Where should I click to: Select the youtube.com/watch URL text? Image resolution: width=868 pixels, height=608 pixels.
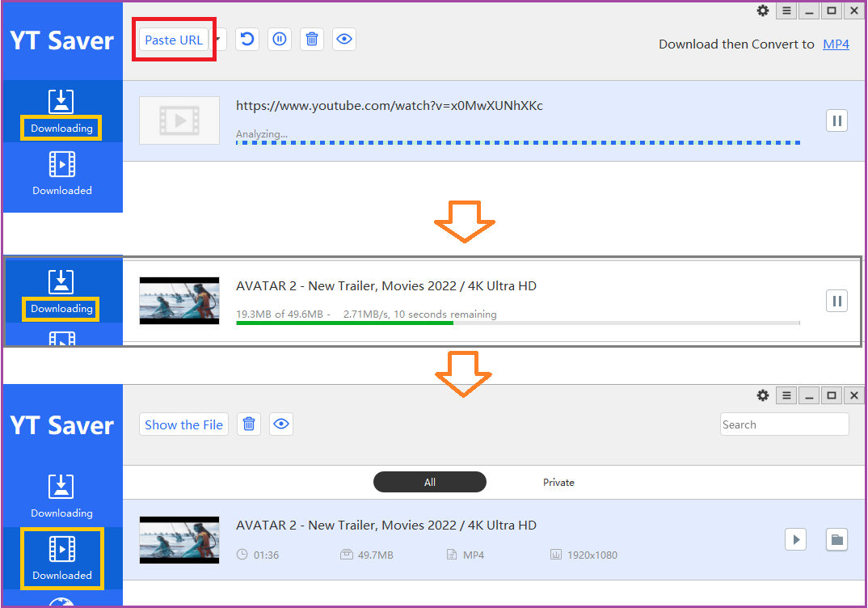pos(390,106)
